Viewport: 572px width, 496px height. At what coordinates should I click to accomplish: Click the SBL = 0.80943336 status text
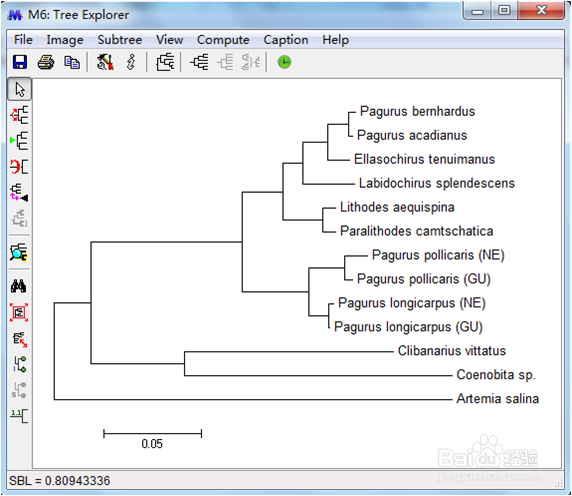coord(59,481)
